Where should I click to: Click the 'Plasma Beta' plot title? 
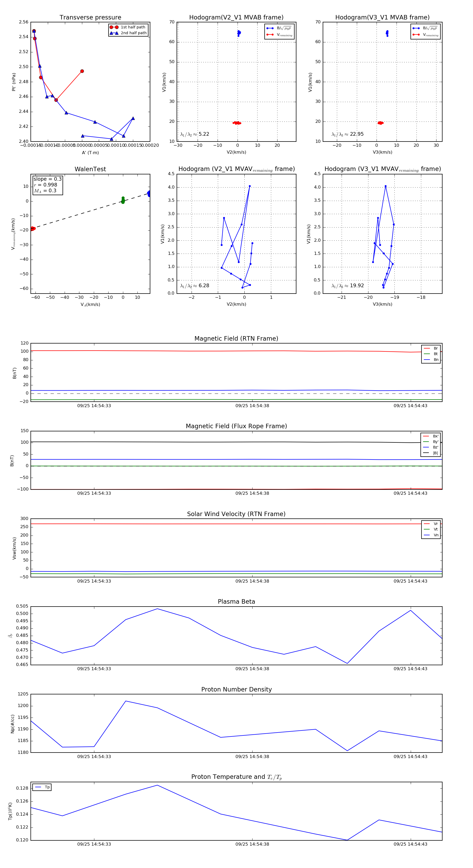[236, 602]
